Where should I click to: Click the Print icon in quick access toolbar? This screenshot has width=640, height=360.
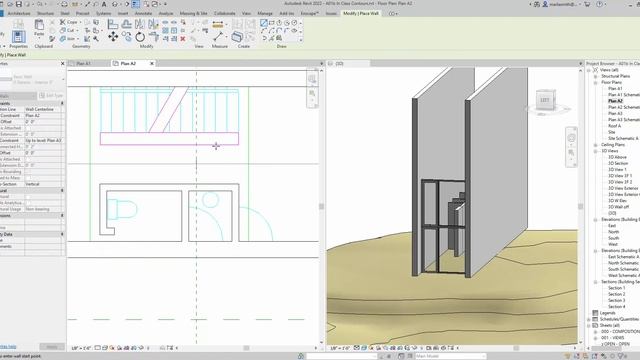click(x=64, y=4)
